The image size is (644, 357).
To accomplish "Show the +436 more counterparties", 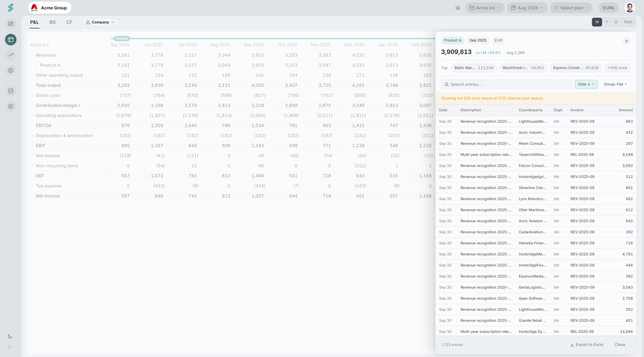I will [617, 68].
